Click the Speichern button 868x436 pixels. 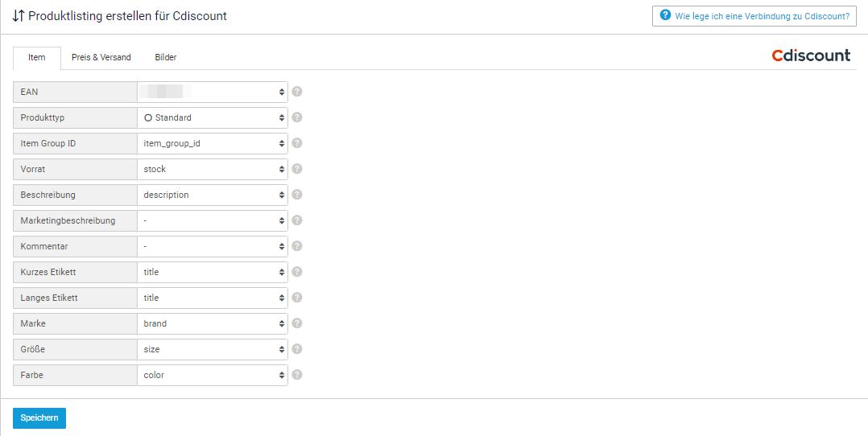(39, 418)
